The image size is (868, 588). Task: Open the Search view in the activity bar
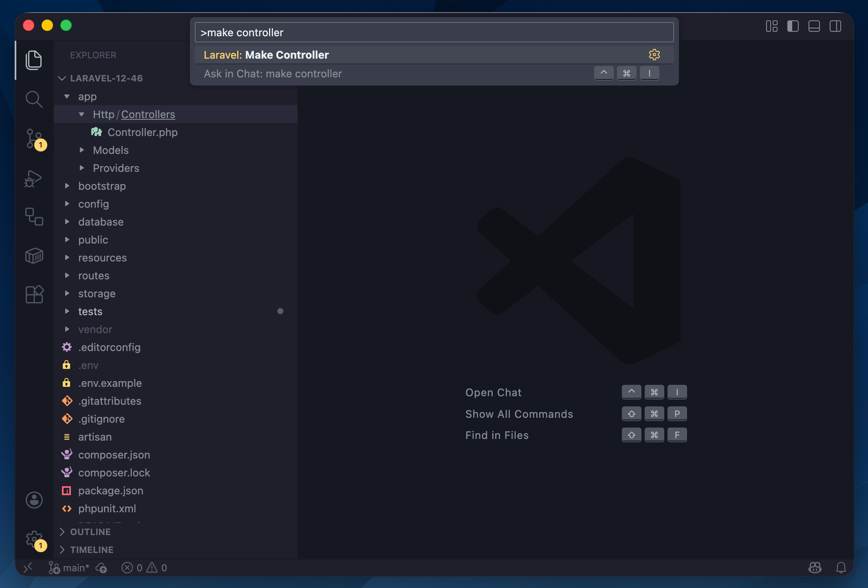[34, 99]
